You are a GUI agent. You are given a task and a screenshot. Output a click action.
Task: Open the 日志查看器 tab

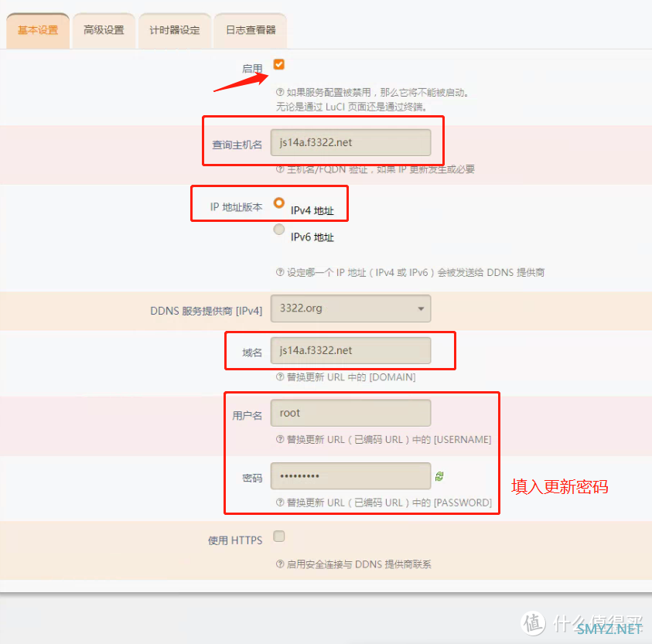coord(251,31)
